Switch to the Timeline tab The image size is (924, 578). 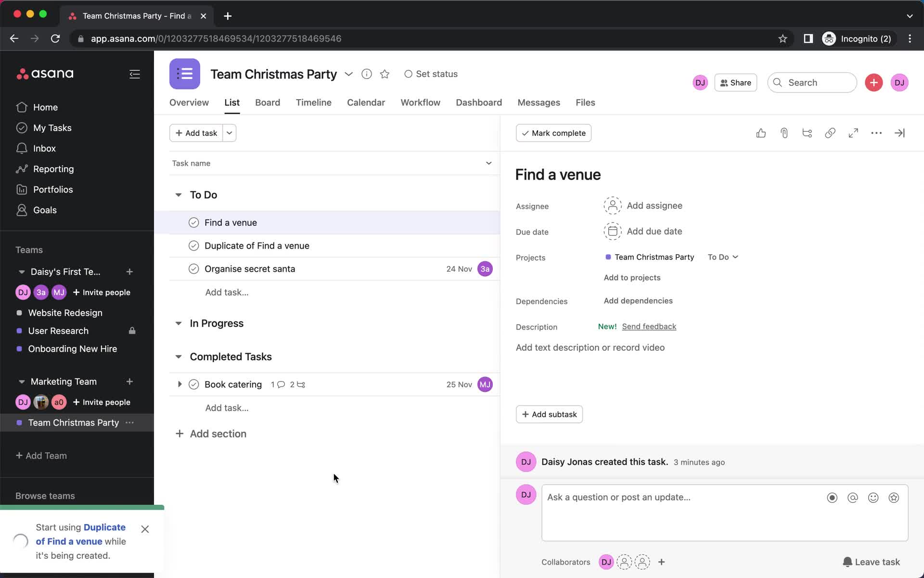pos(313,103)
